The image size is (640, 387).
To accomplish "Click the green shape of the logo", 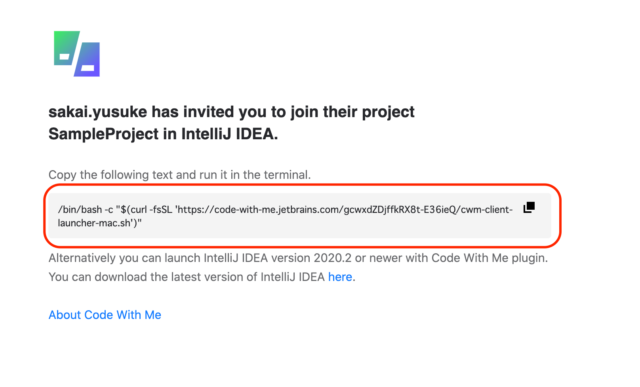I will [x=65, y=48].
